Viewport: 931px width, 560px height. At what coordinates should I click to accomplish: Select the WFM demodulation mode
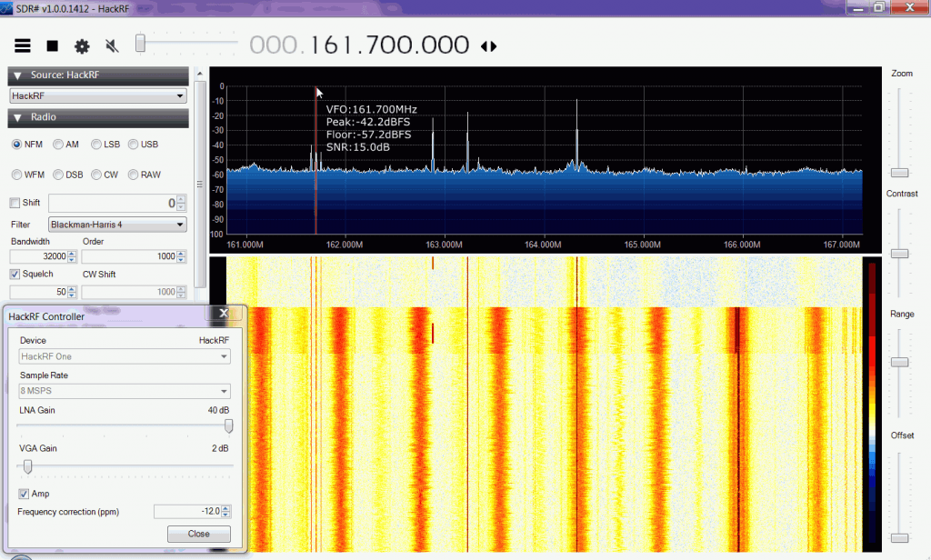coord(17,175)
